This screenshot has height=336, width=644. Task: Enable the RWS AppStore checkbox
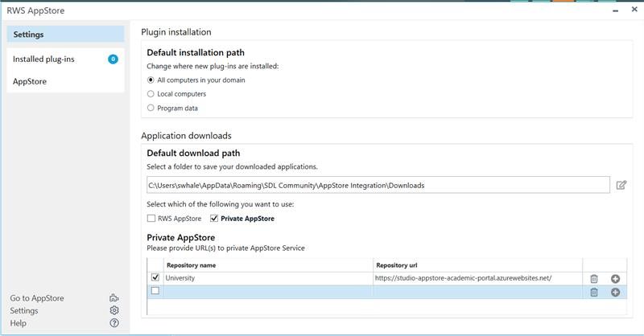coord(151,219)
